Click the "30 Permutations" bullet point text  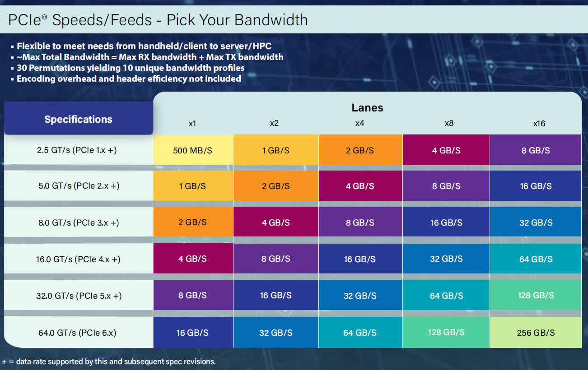[x=131, y=68]
